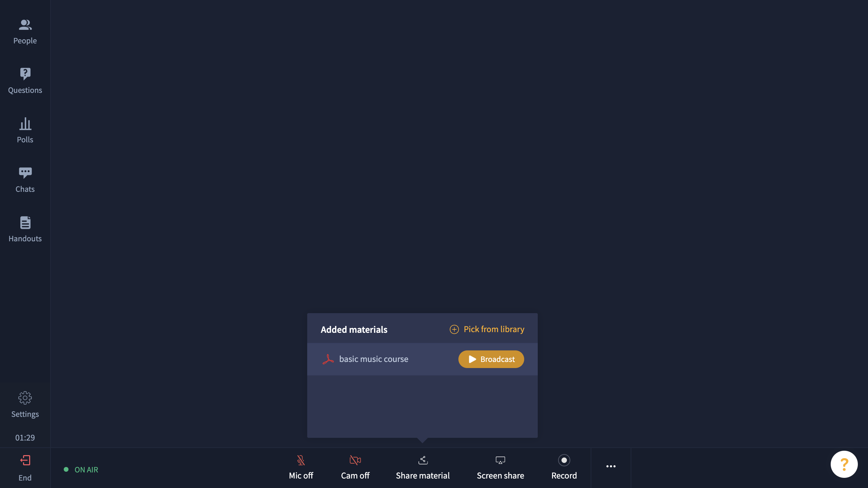Viewport: 868px width, 488px height.
Task: Open the Handouts panel
Action: point(25,229)
